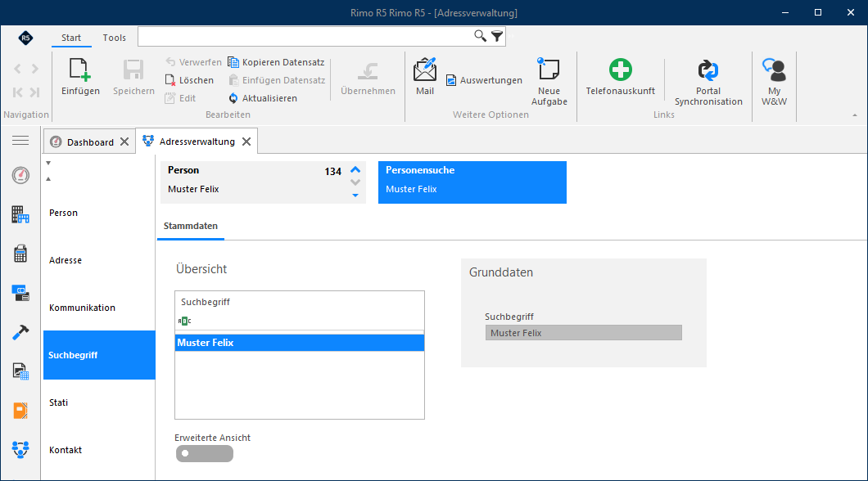
Task: Jump to the last record
Action: [x=35, y=92]
